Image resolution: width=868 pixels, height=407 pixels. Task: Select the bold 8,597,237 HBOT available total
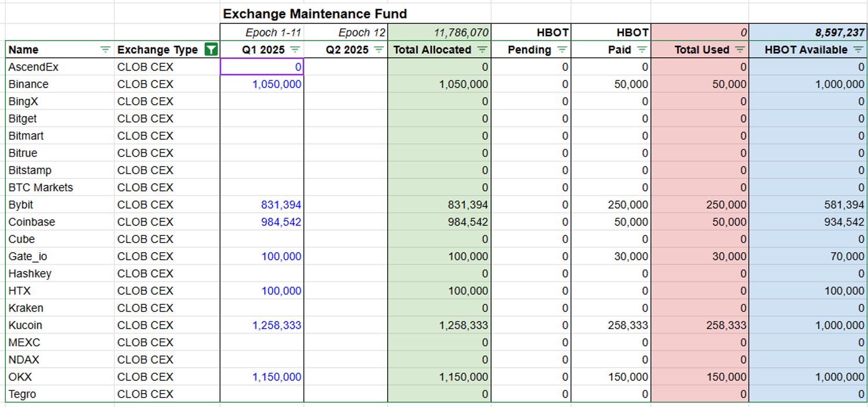point(809,32)
